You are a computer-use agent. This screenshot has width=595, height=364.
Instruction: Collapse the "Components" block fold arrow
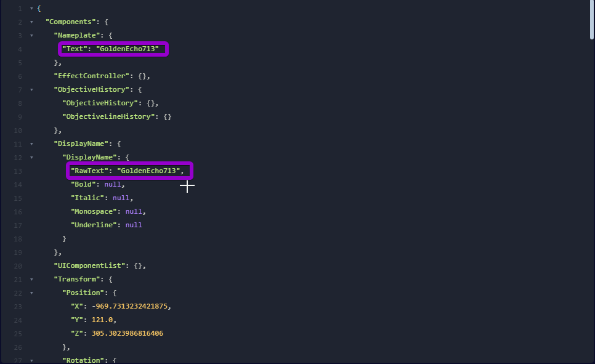(31, 22)
